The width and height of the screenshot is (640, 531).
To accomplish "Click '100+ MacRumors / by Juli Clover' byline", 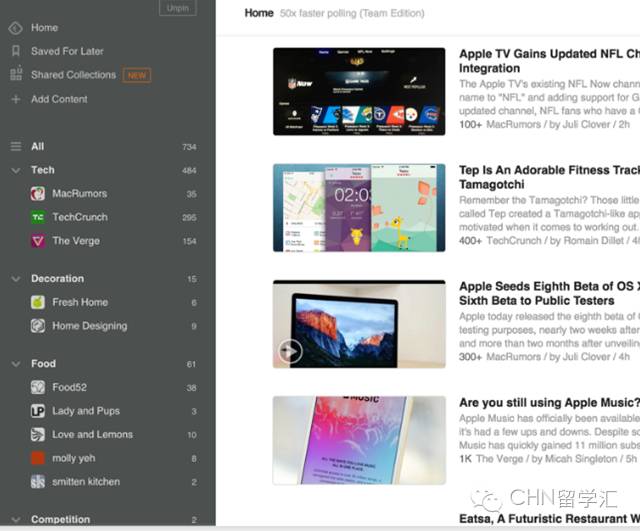I will point(544,124).
